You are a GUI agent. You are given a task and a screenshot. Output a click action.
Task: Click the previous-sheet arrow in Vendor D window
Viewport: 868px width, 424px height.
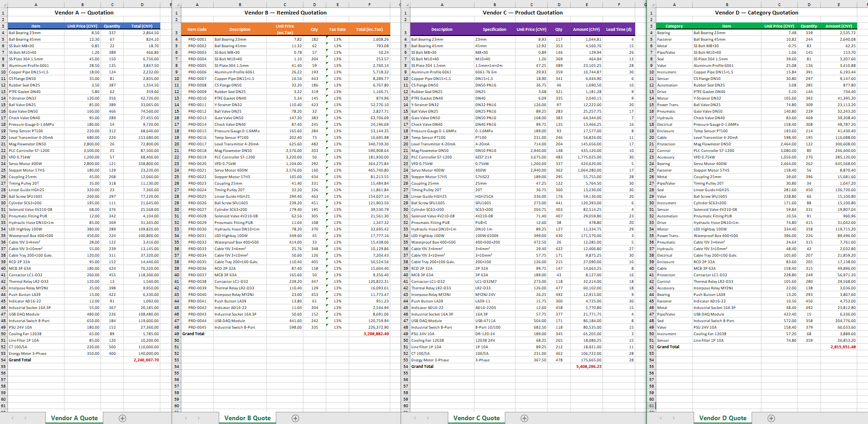(x=661, y=418)
